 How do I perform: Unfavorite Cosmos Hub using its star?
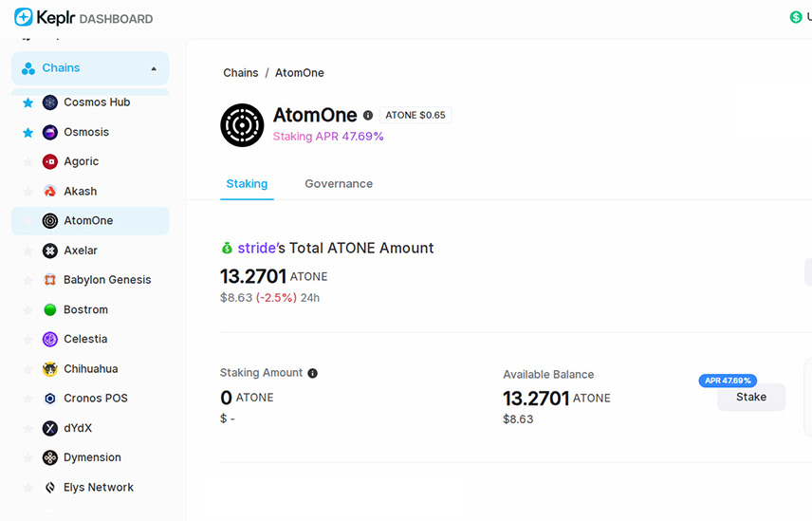28,102
